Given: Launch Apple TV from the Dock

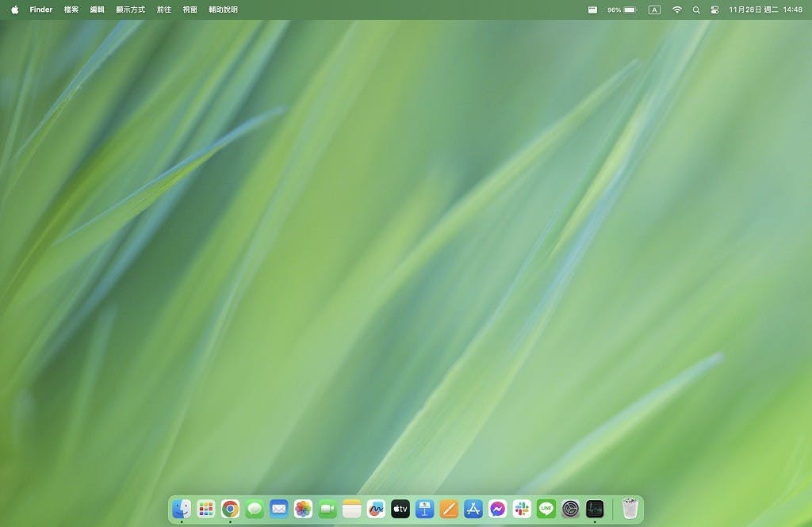Looking at the screenshot, I should point(400,509).
